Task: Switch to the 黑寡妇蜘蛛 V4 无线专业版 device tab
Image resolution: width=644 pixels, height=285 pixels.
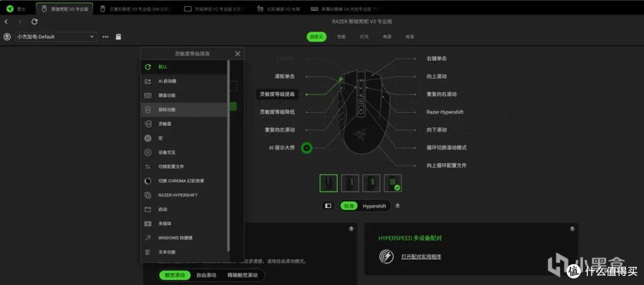Action: point(344,8)
